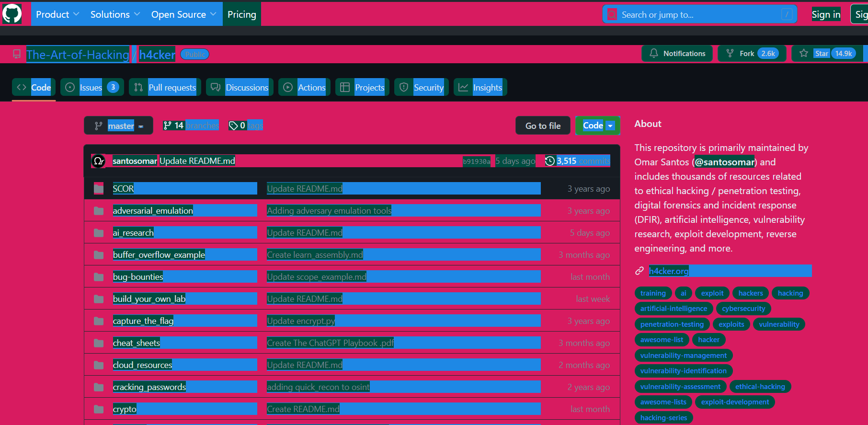
Task: Click commit hash b91930a
Action: coord(477,161)
